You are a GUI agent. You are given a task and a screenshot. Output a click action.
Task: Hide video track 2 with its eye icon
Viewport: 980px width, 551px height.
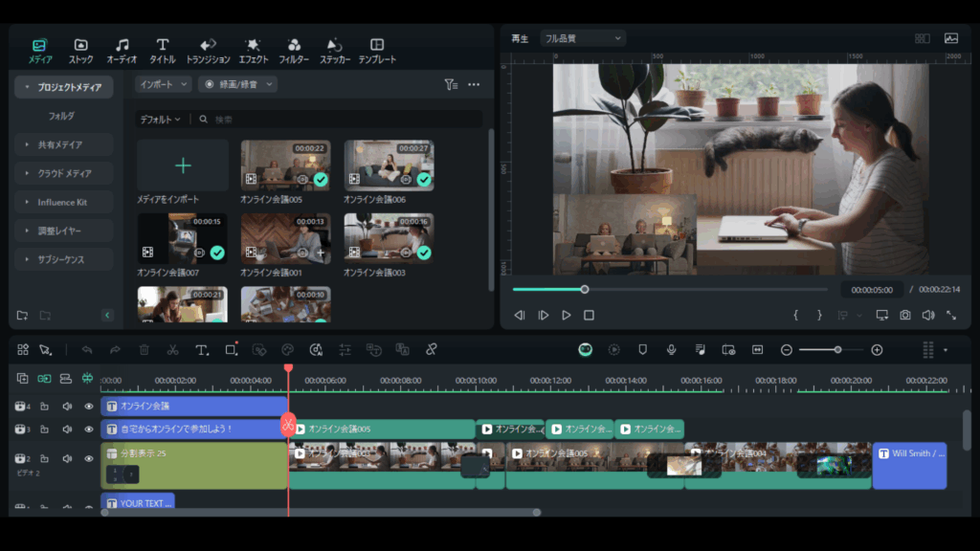pos(89,459)
